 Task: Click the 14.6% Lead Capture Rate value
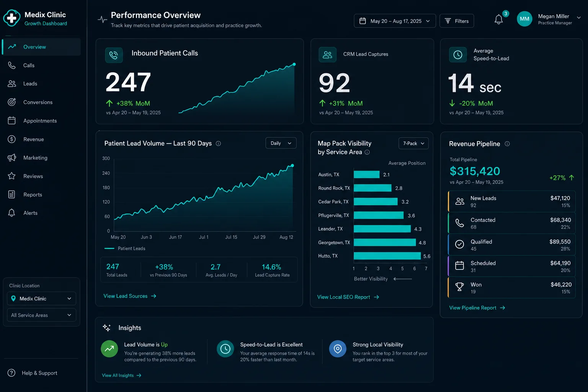(271, 267)
